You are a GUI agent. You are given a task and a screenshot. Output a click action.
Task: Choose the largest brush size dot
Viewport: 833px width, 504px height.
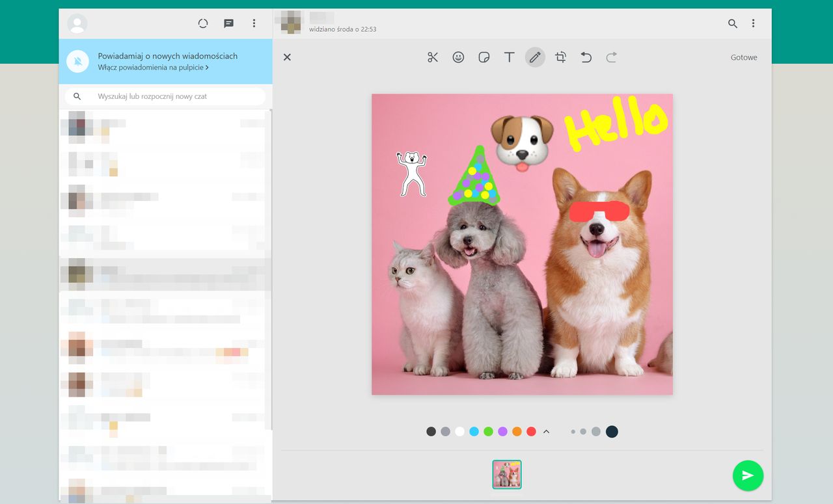tap(612, 431)
